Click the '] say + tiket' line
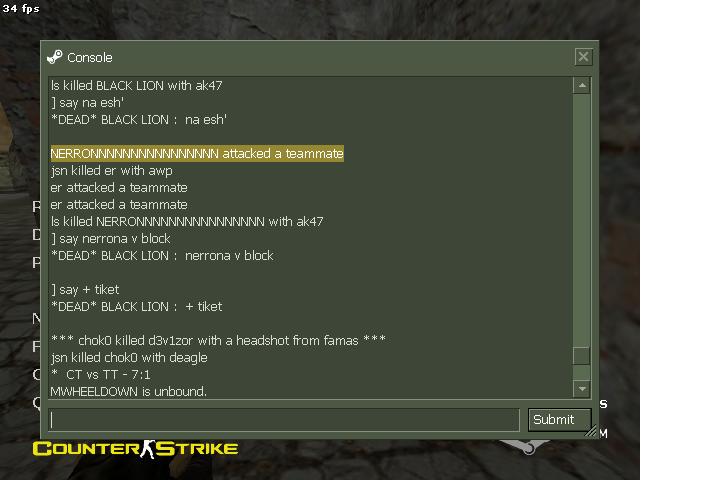 [x=85, y=289]
